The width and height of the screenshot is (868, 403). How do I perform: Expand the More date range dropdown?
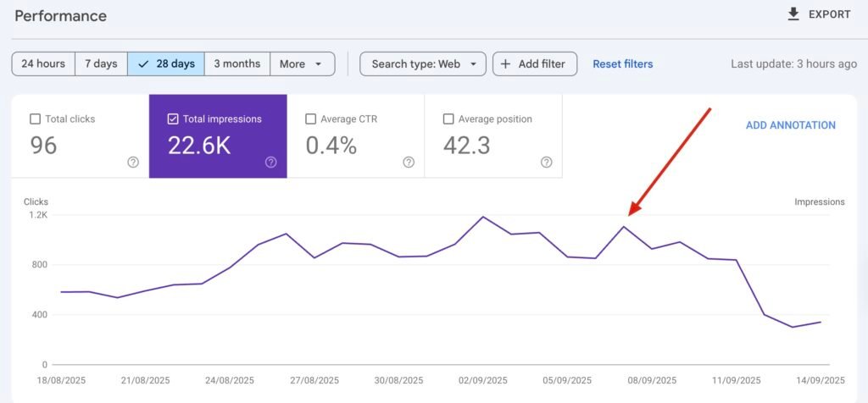tap(302, 64)
